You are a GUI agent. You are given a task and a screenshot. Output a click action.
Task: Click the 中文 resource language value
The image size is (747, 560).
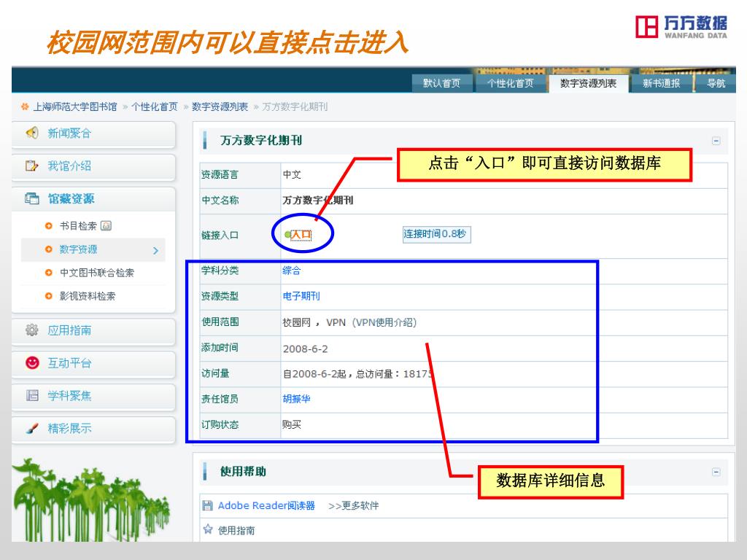click(x=292, y=175)
